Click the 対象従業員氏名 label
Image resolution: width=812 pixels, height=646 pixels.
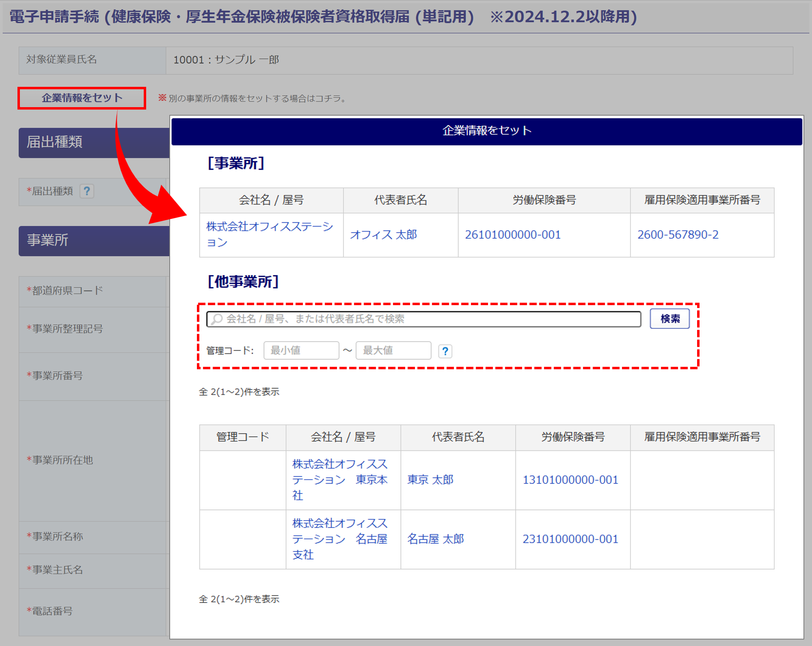tap(62, 60)
